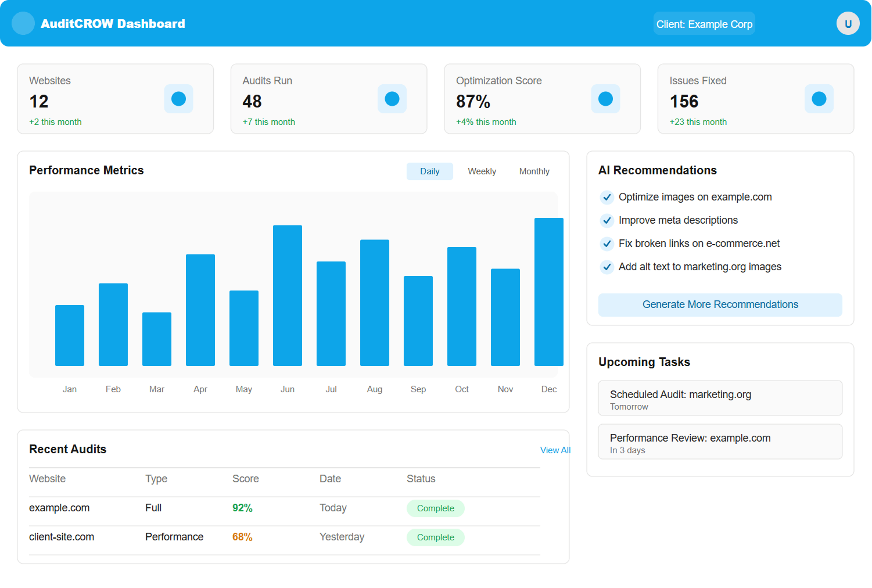Open View All recent audits
872x588 pixels.
555,450
